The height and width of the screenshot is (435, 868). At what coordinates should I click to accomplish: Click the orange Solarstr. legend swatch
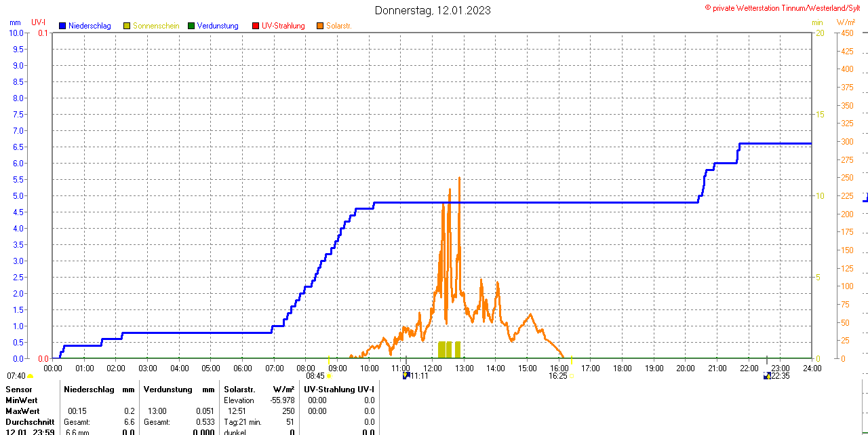click(320, 26)
